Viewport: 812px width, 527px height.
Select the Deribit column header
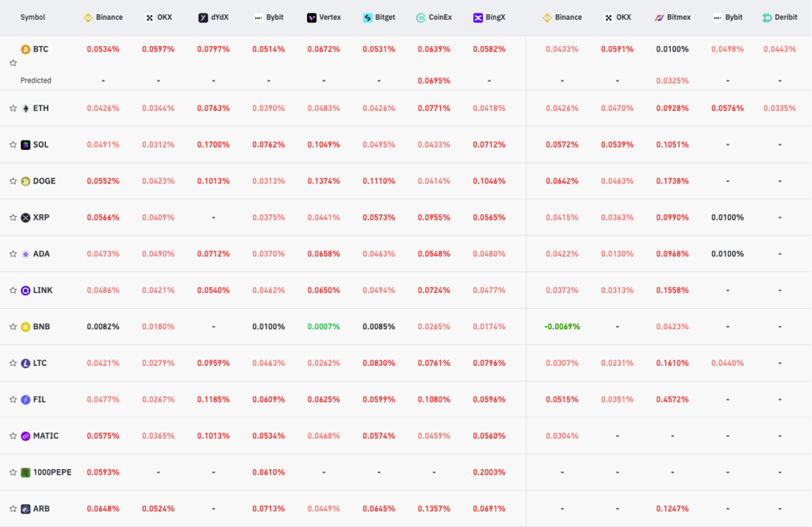tap(780, 17)
